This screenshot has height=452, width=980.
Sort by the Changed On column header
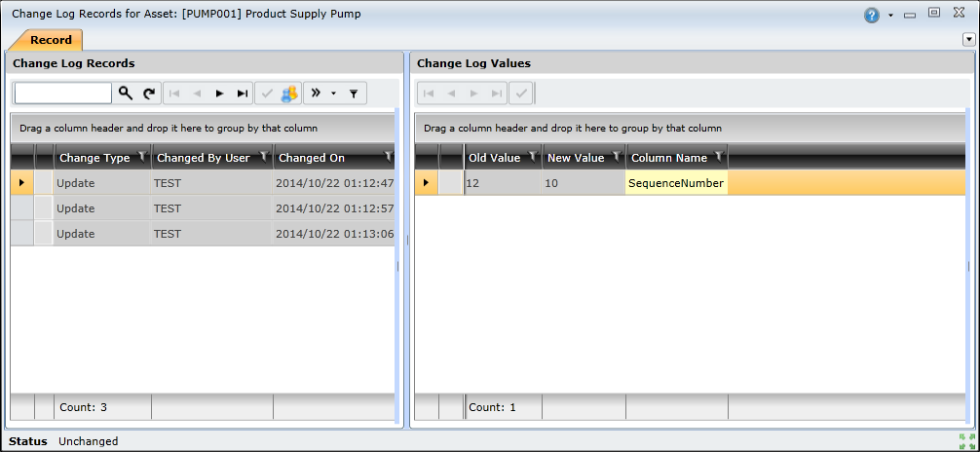point(312,158)
